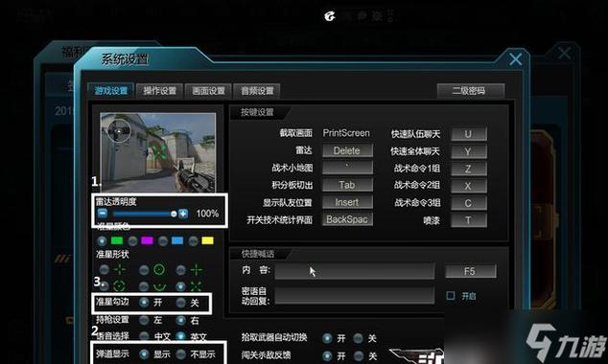This screenshot has width=608, height=364.
Task: Rebind the 战术小地图 key button
Action: [347, 168]
